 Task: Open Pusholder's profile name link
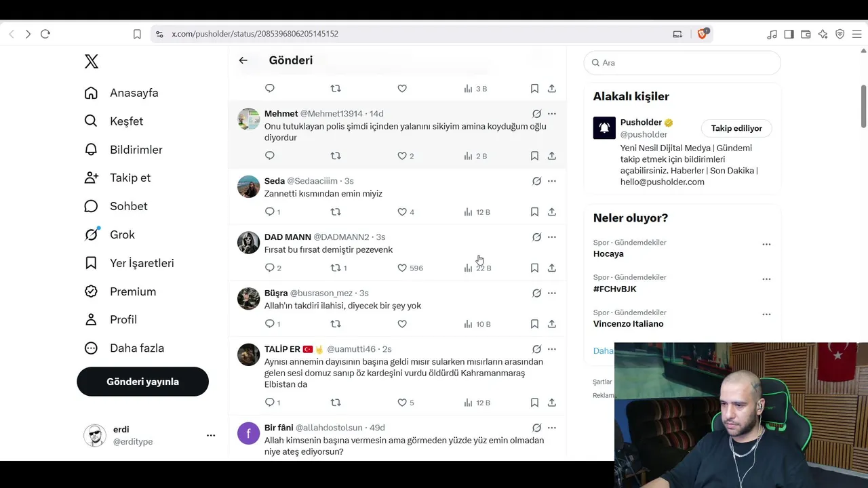(641, 123)
